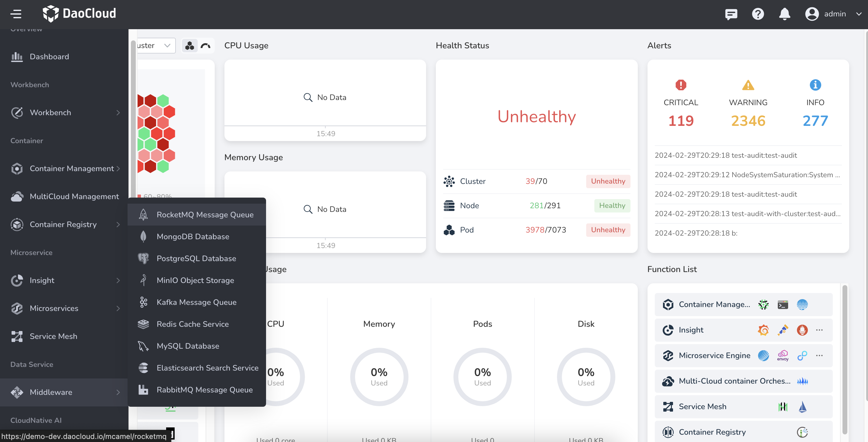Select RocketMQ Message Queue from submenu

[x=205, y=214]
